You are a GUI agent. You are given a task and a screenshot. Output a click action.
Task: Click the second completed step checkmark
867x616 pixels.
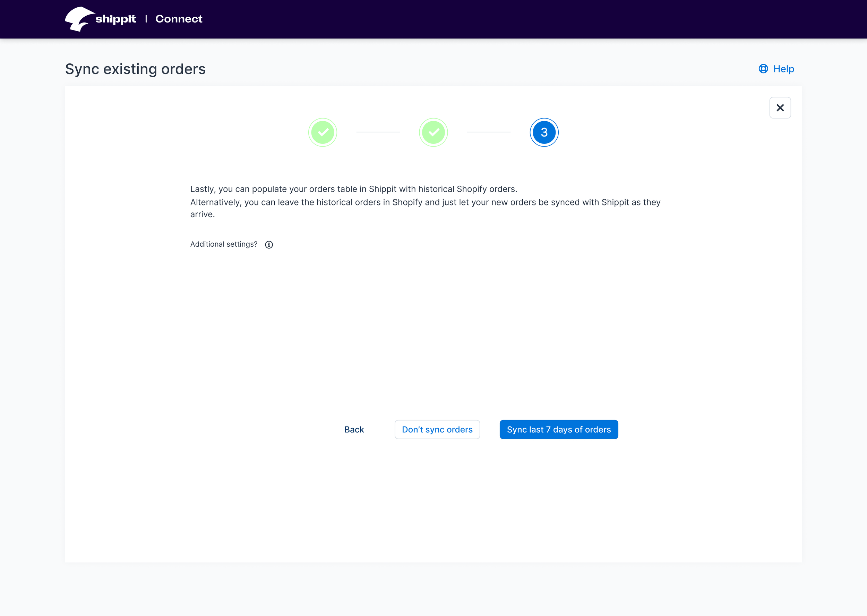coord(433,132)
